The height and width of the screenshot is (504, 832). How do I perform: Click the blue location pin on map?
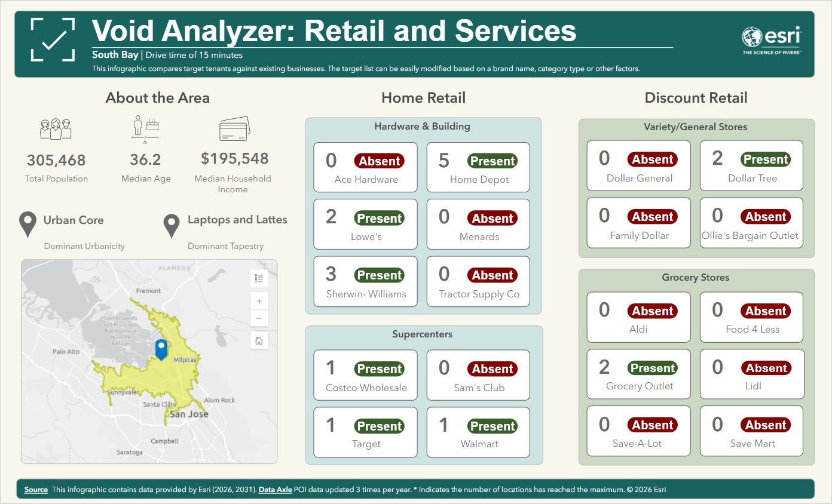tap(161, 349)
